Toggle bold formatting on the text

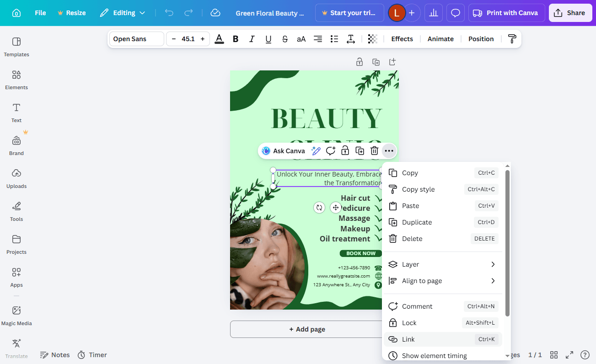pyautogui.click(x=235, y=39)
